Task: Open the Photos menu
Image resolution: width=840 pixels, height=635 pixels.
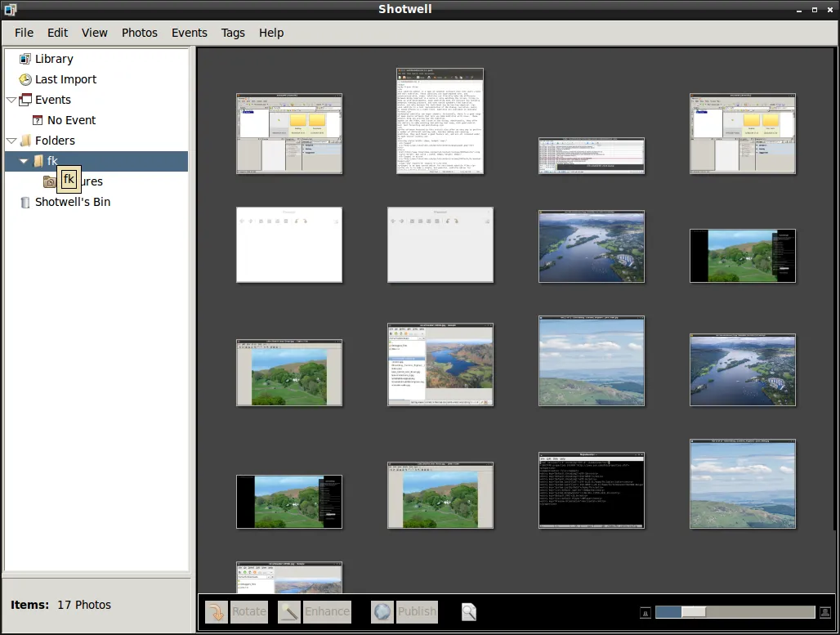Action: tap(139, 33)
